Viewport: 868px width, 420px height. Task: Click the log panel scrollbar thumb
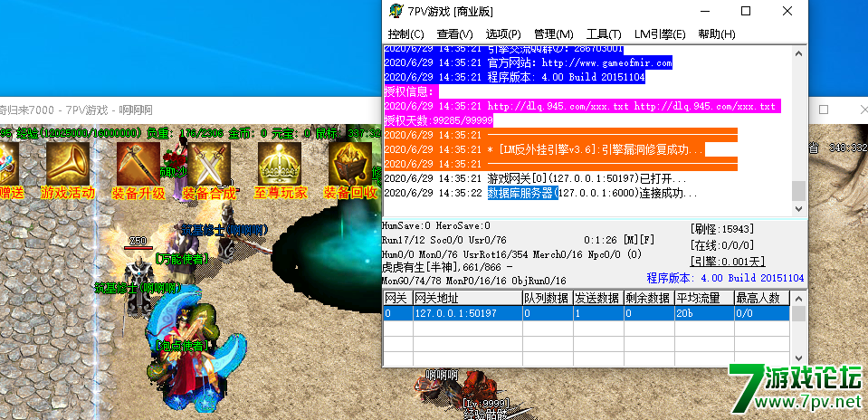(x=798, y=191)
